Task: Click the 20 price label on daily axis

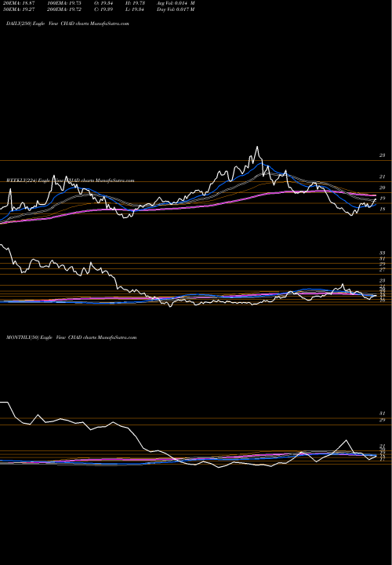Action: click(382, 188)
